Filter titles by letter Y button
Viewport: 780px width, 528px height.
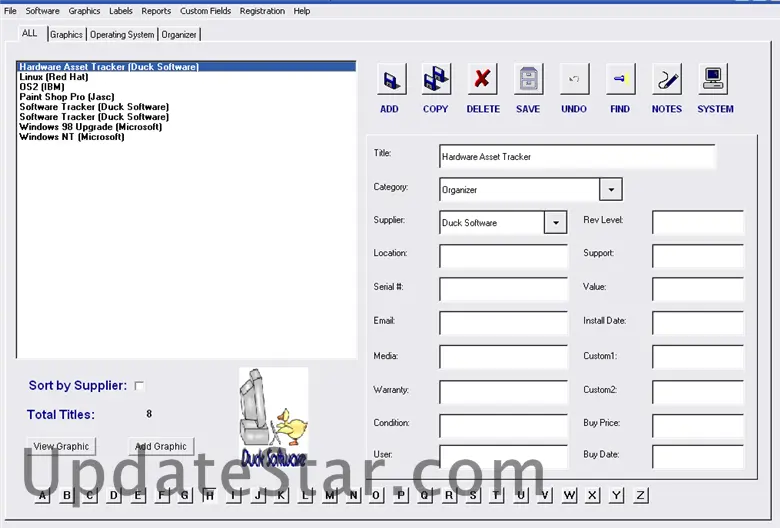click(x=616, y=495)
